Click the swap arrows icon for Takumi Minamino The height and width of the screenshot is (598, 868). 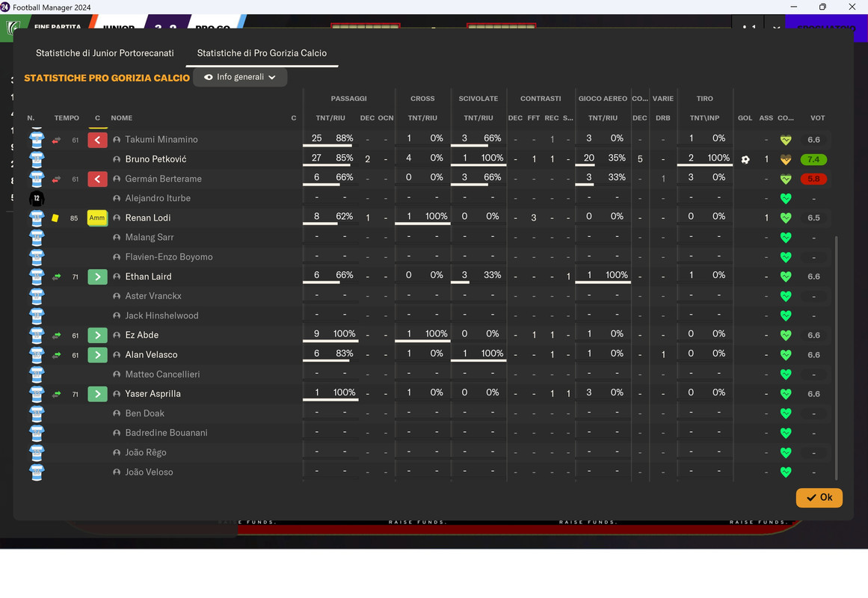pyautogui.click(x=57, y=140)
